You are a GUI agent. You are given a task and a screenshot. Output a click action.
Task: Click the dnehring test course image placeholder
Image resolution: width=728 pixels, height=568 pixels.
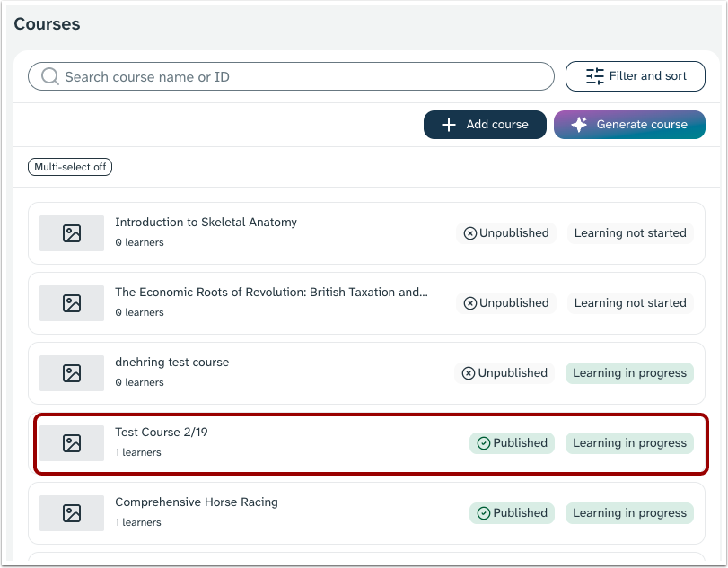(x=72, y=373)
